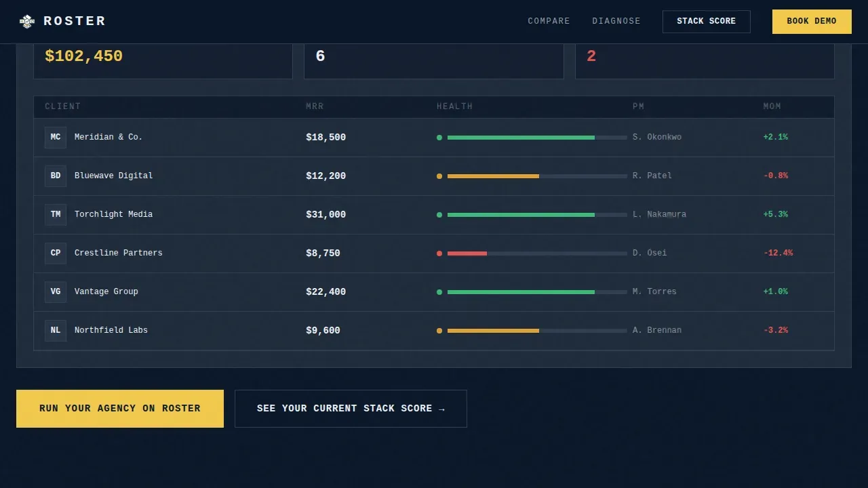Select the Vantage Group client name
This screenshot has width=868, height=488.
pyautogui.click(x=106, y=292)
